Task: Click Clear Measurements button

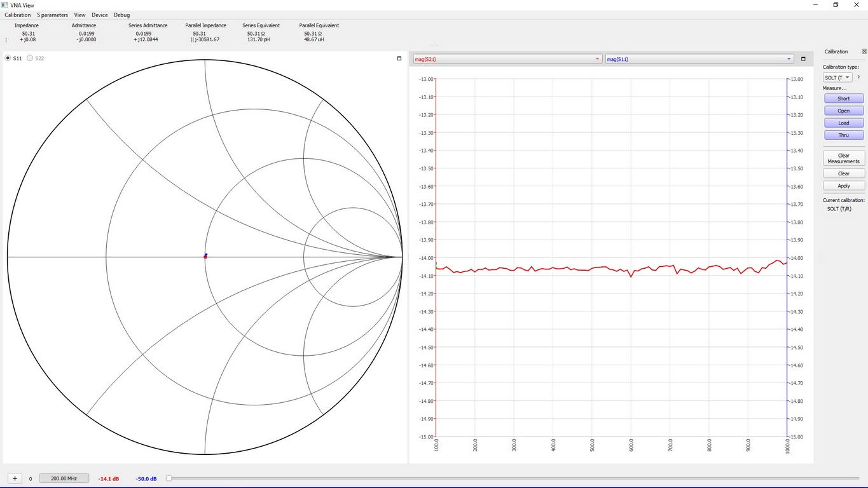Action: pyautogui.click(x=844, y=158)
